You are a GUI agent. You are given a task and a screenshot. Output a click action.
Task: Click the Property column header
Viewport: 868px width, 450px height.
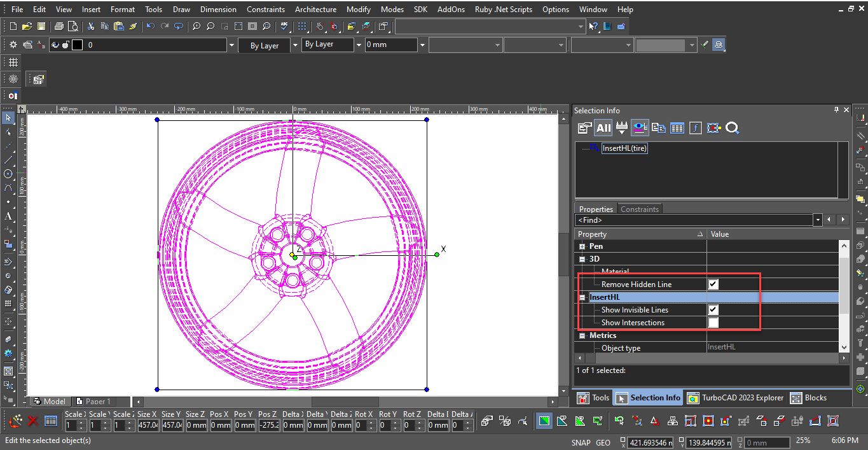pos(640,234)
